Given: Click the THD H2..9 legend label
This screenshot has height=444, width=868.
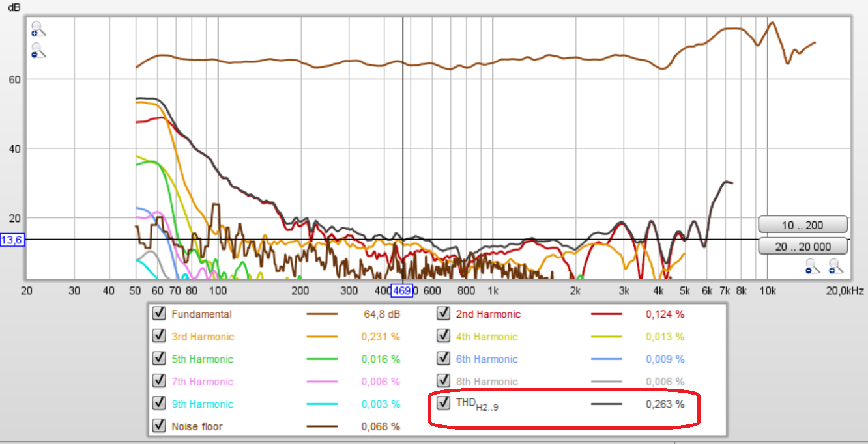Looking at the screenshot, I should point(478,404).
